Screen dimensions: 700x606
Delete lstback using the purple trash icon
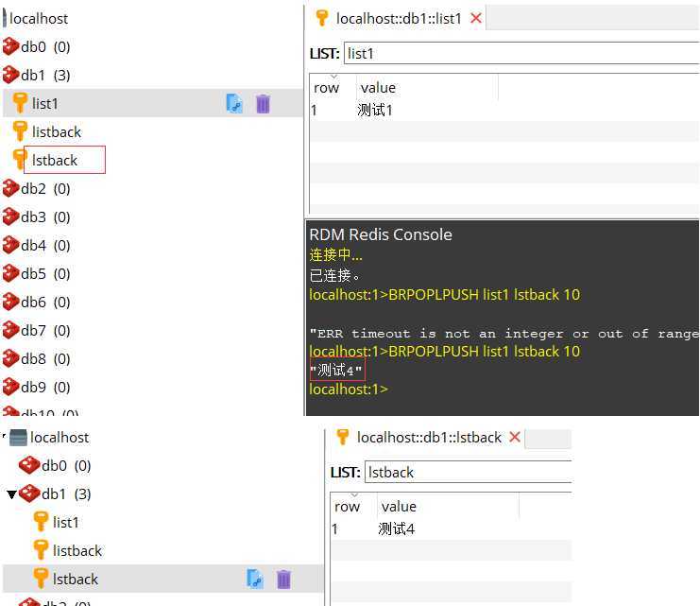tap(283, 579)
